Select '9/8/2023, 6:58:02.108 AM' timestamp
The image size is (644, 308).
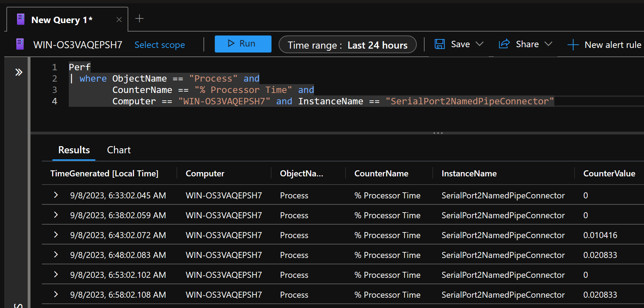[x=118, y=295]
